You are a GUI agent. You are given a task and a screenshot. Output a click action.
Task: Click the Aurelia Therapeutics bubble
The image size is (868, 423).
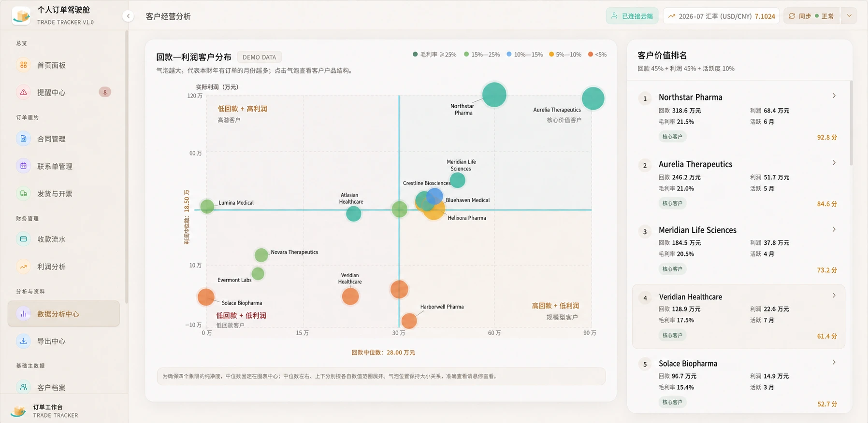tap(593, 99)
